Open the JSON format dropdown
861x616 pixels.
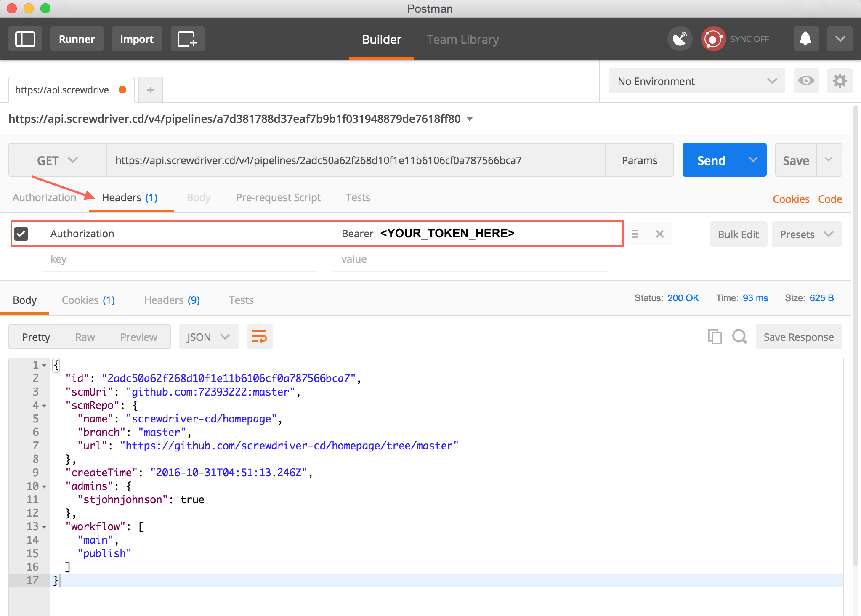[209, 337]
